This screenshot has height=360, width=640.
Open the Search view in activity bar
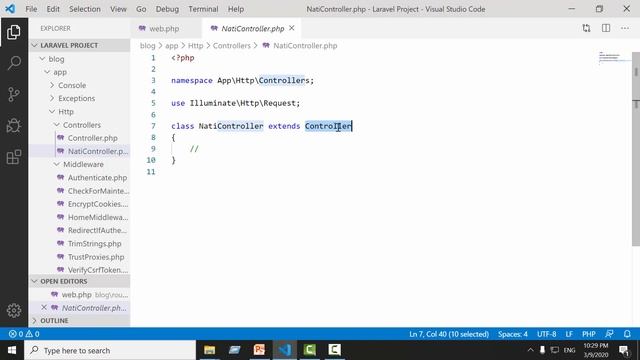pos(14,63)
